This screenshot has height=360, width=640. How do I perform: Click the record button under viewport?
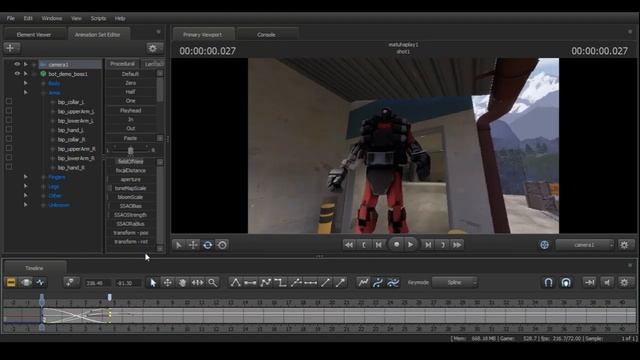[x=396, y=245]
